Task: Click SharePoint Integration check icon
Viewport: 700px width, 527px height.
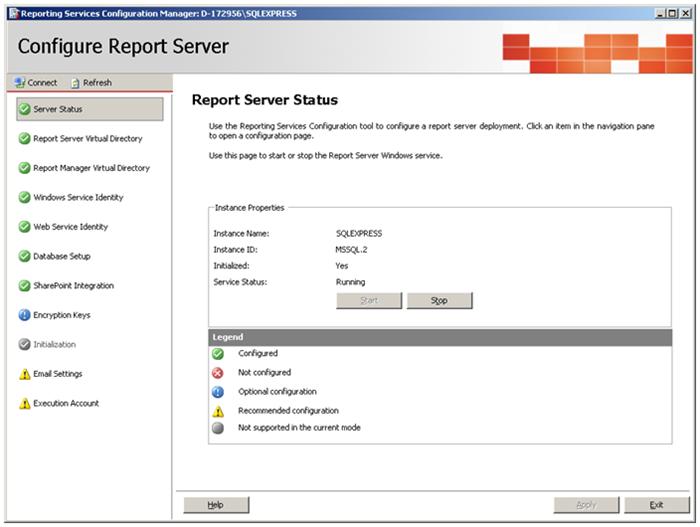Action: (x=25, y=286)
